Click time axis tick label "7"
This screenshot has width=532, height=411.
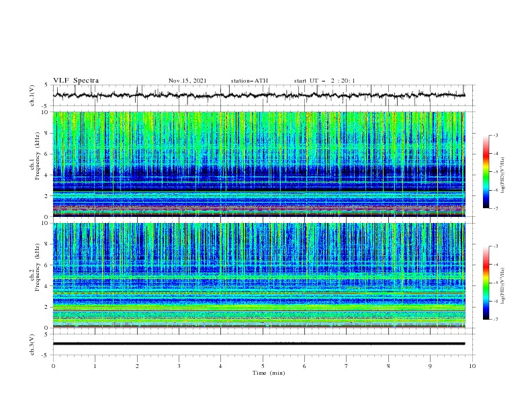[x=347, y=366]
